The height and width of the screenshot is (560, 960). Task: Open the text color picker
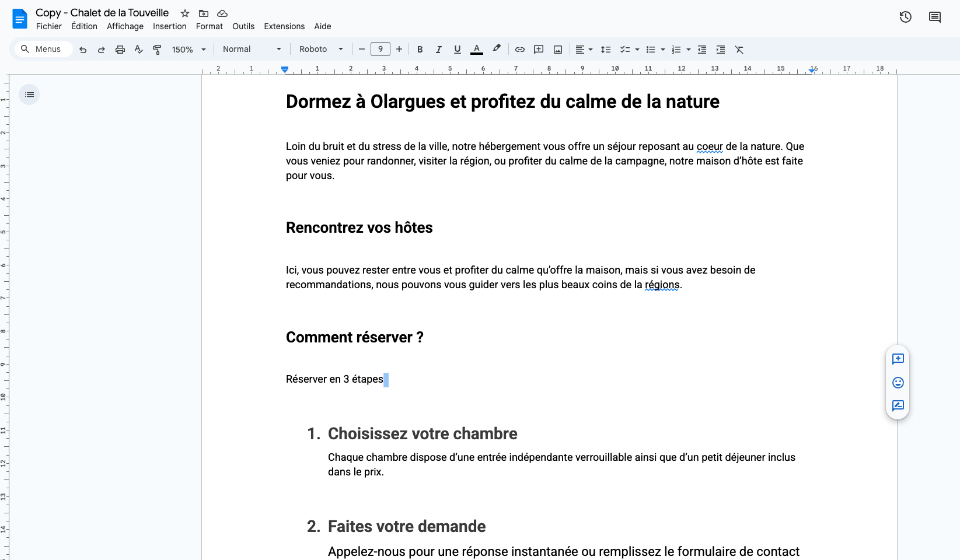(x=477, y=50)
